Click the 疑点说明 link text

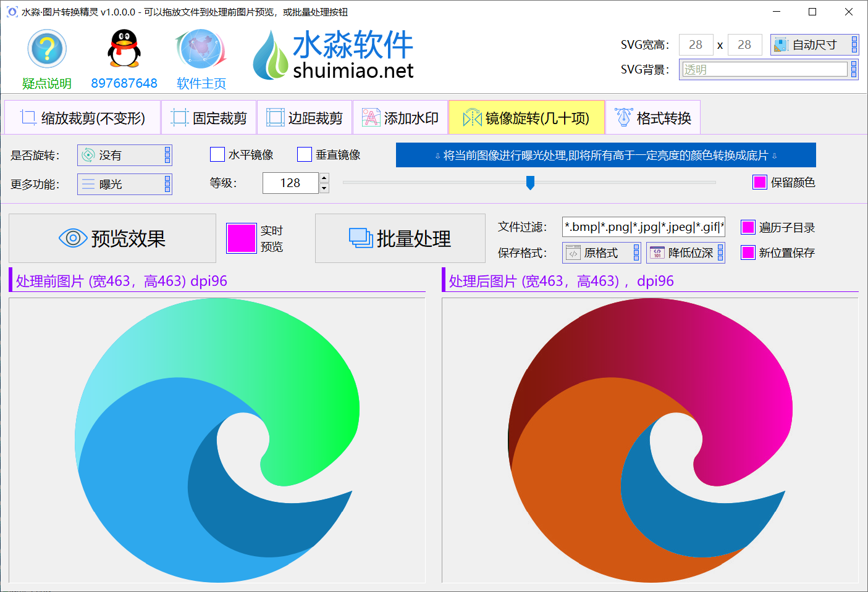47,83
